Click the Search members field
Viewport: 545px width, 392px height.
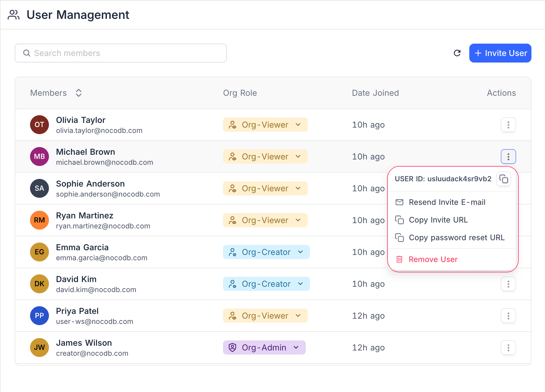121,53
